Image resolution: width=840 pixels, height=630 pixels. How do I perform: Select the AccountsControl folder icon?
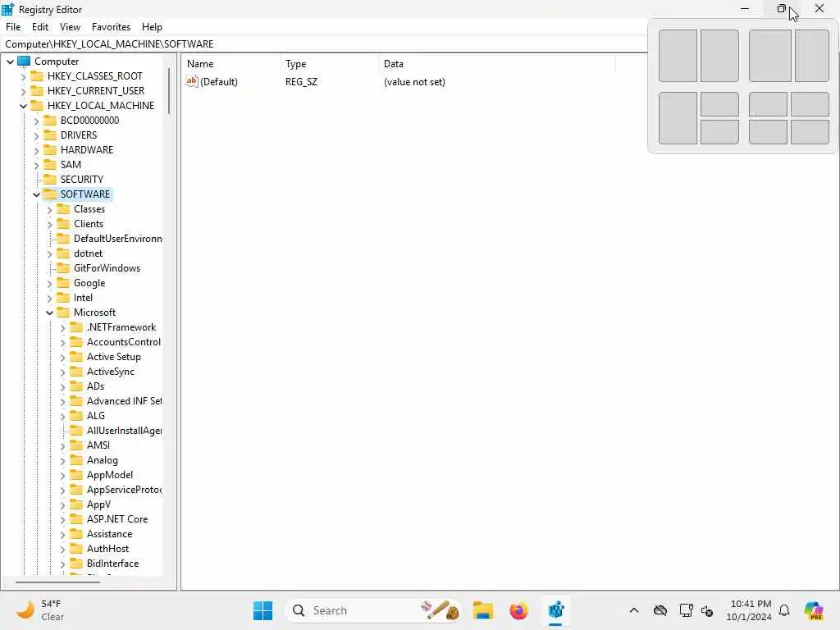pos(76,342)
